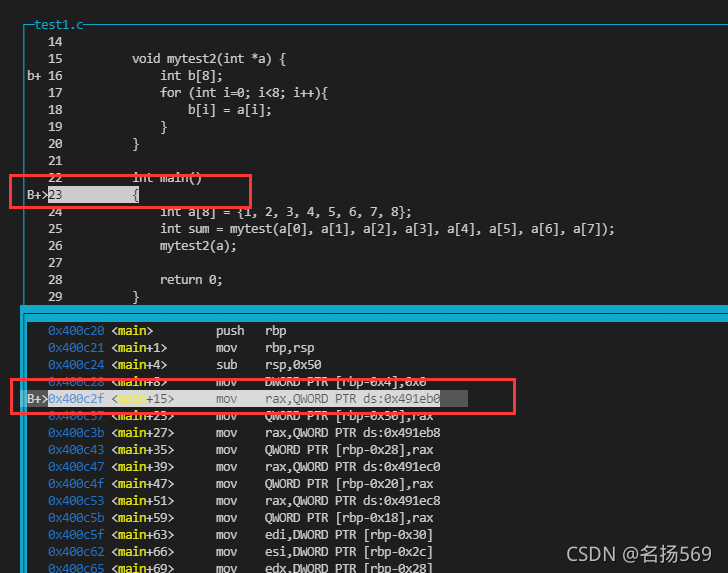Select the <main+39> instruction row

(244, 467)
